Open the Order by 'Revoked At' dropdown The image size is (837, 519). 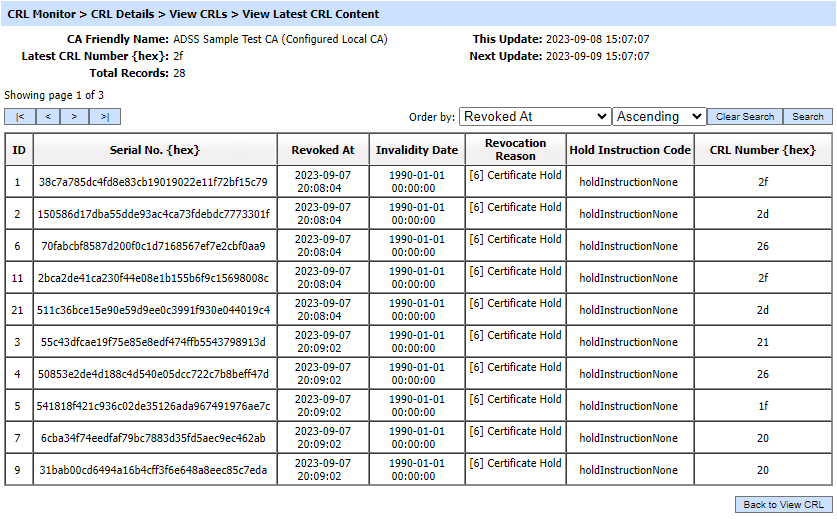pyautogui.click(x=535, y=117)
